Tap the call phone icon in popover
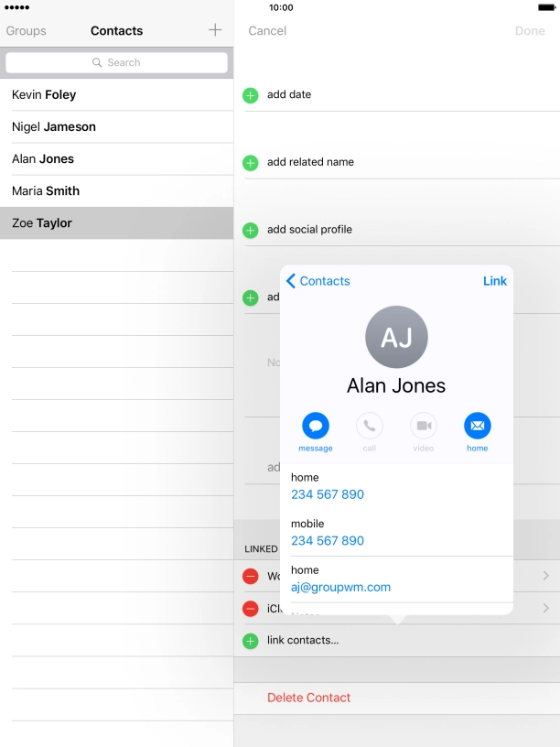560x747 pixels. point(370,426)
